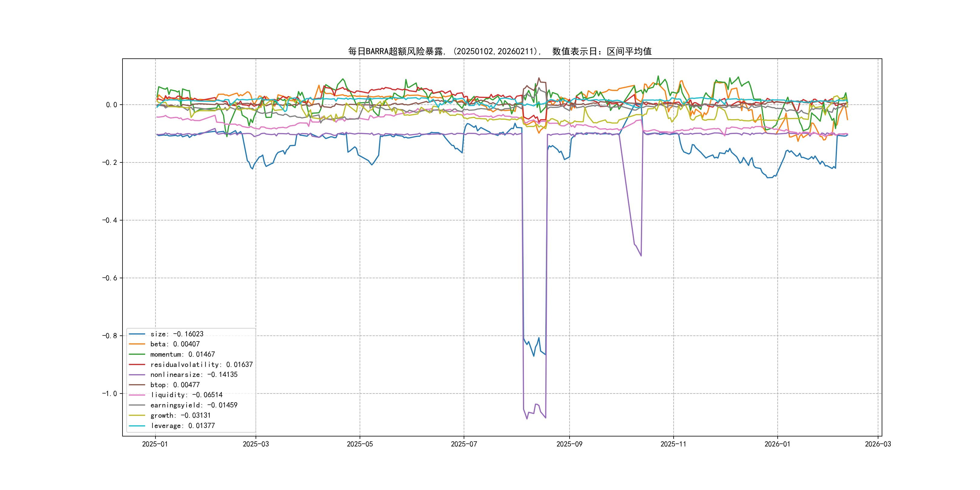This screenshot has width=980, height=490.
Task: Click the 2025-07 x-axis tick label
Action: 464,444
